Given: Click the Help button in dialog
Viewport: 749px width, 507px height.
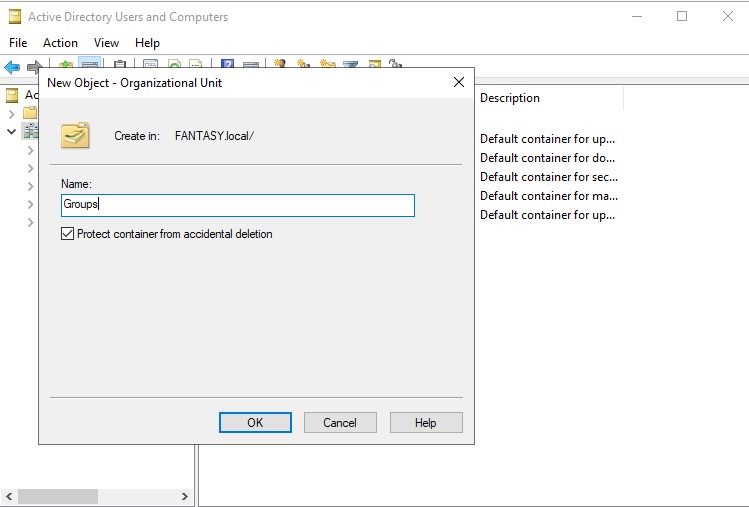Looking at the screenshot, I should tap(426, 422).
